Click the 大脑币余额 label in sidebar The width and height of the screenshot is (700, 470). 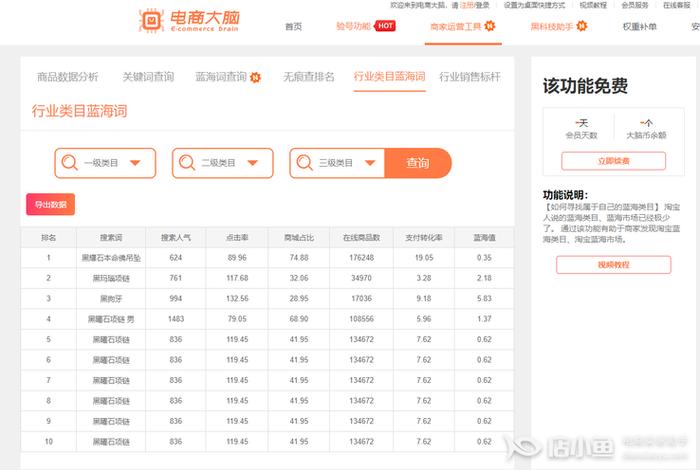point(646,135)
